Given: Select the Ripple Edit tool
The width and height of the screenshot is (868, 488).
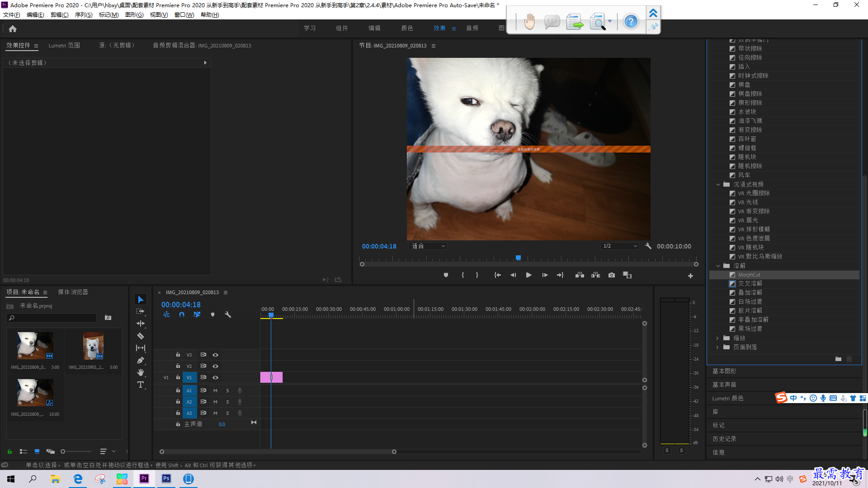Looking at the screenshot, I should [x=141, y=324].
